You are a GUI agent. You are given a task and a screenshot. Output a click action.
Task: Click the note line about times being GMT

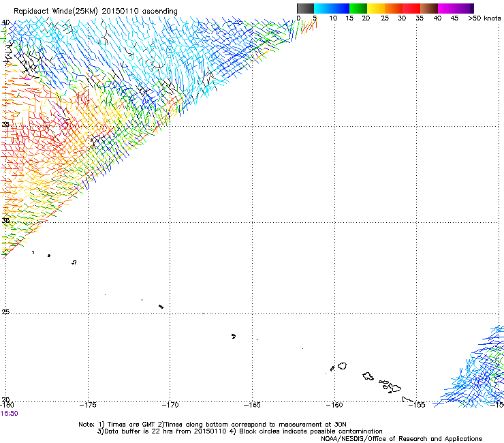[x=212, y=425]
